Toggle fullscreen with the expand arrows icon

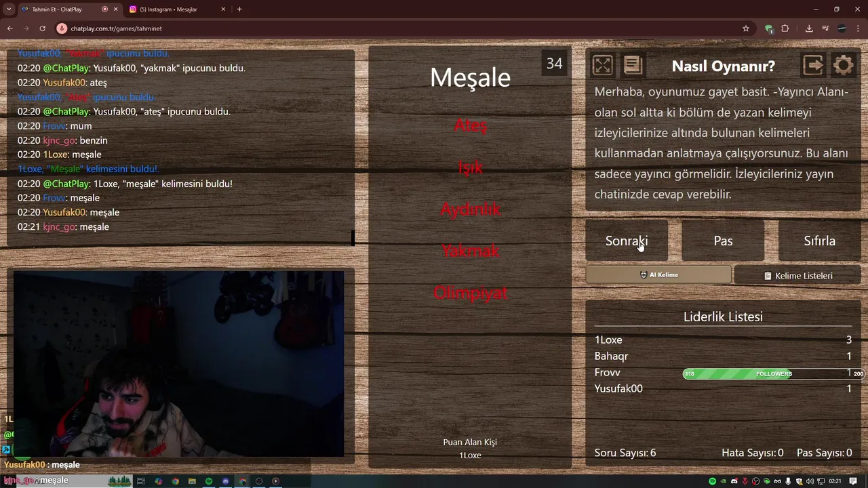(602, 65)
